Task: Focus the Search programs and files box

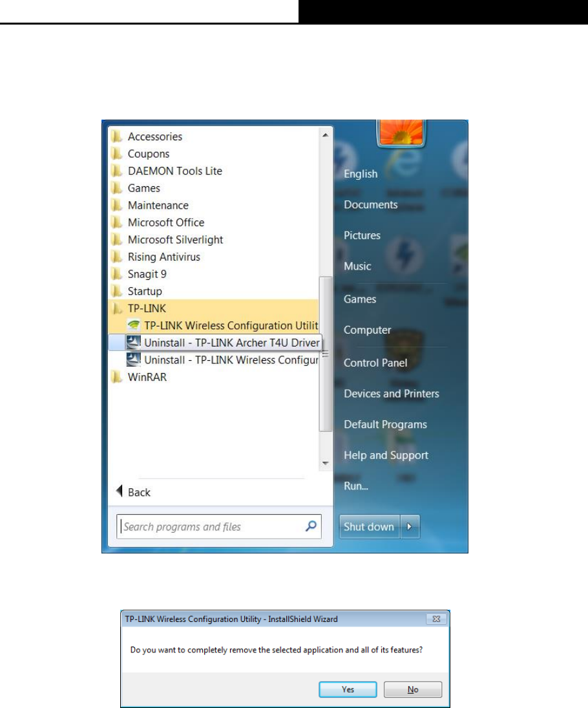Action: [x=219, y=526]
